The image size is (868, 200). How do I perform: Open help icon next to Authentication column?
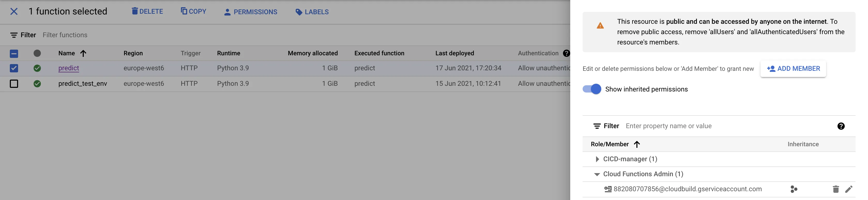(x=566, y=53)
